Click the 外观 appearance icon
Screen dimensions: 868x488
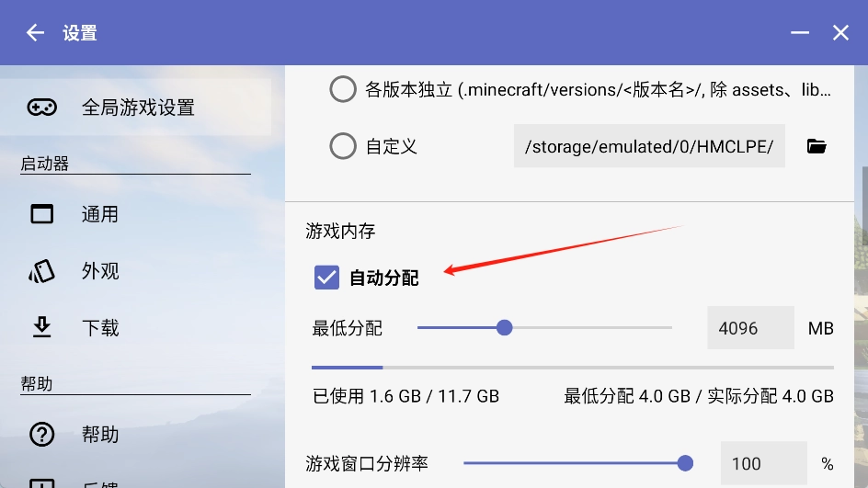coord(42,271)
